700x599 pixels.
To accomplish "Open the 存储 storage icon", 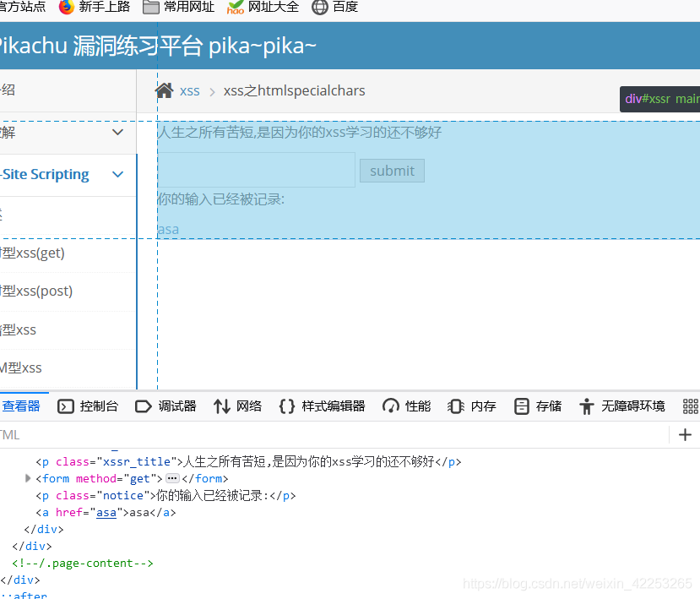I will [x=522, y=406].
